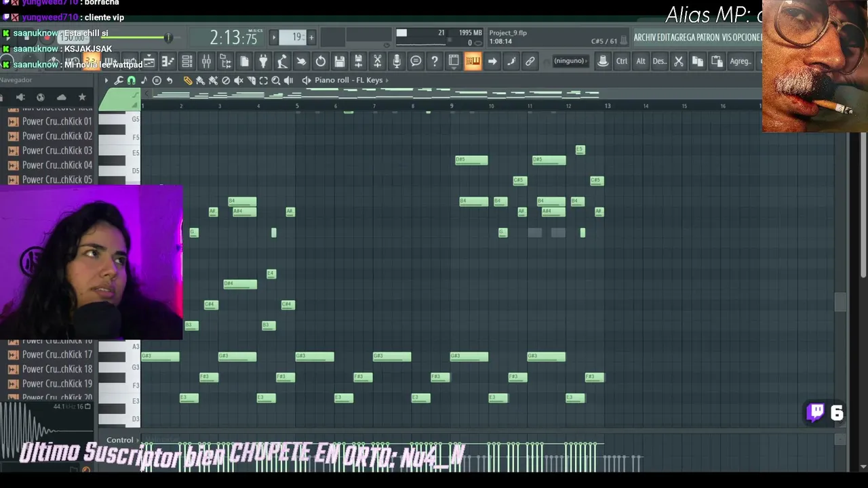Open the mixer window icon
Image resolution: width=868 pixels, height=488 pixels.
coord(206,62)
